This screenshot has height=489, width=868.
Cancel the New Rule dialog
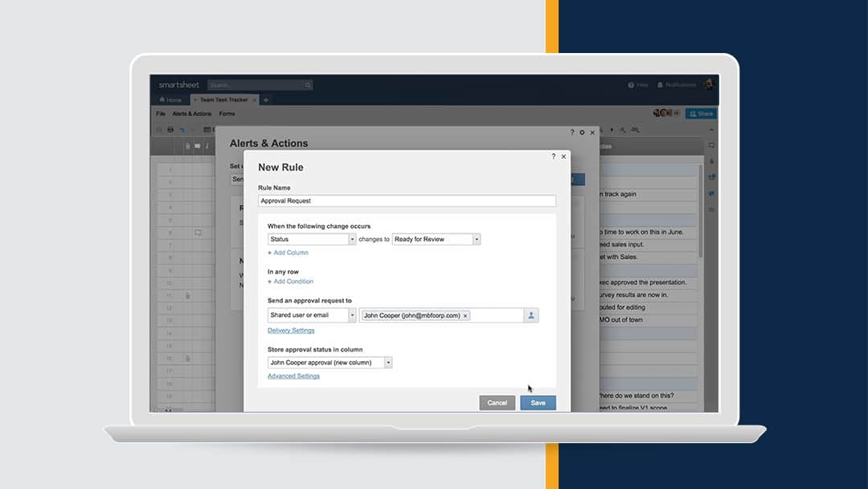tap(497, 403)
